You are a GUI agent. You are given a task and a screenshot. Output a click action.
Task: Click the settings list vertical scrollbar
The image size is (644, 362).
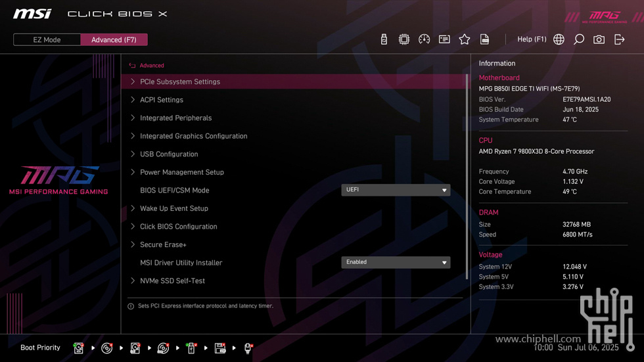[x=467, y=177]
